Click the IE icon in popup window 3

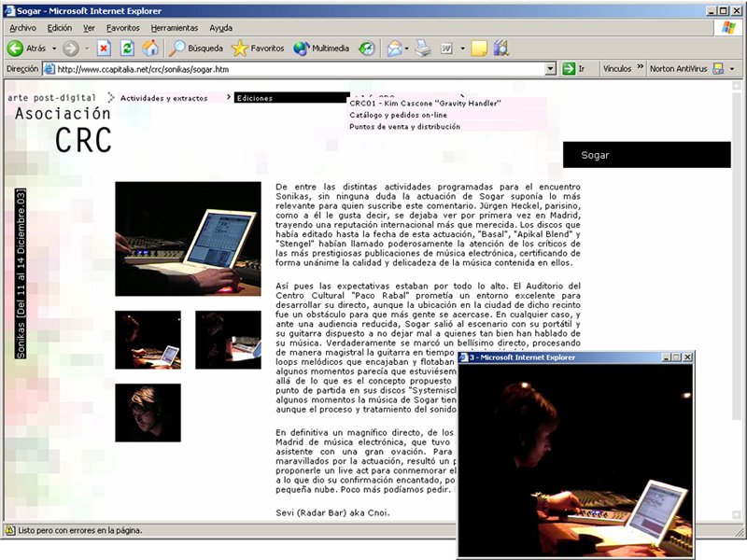tap(463, 357)
